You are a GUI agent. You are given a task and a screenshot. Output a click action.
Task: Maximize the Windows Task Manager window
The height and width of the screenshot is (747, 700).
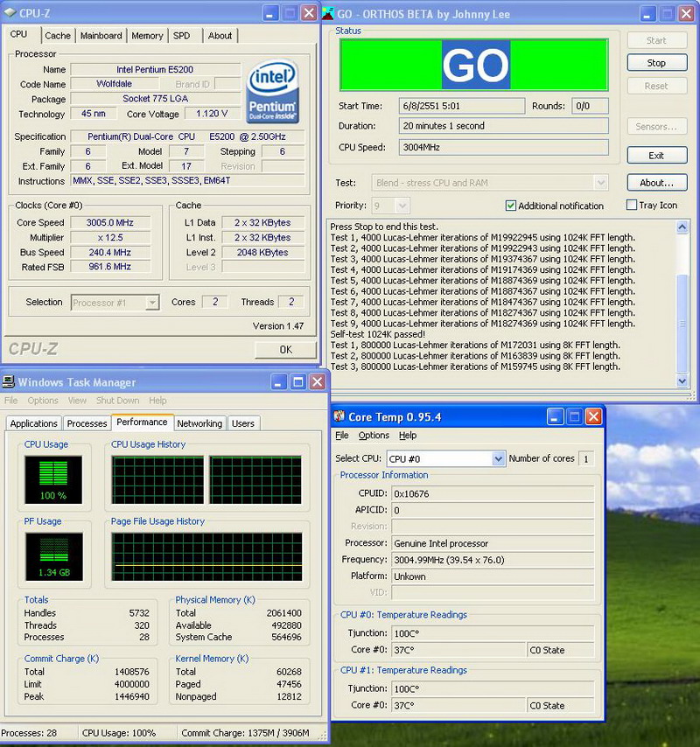[x=298, y=381]
